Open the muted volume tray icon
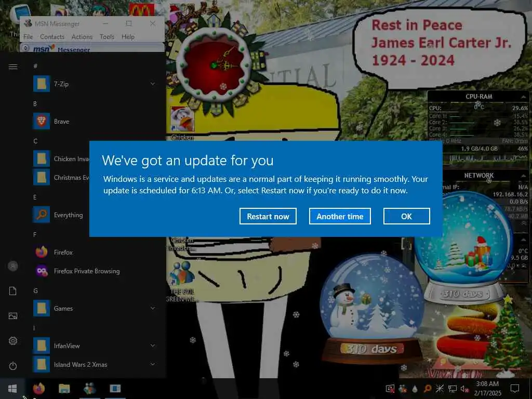The height and width of the screenshot is (399, 532). pyautogui.click(x=464, y=389)
